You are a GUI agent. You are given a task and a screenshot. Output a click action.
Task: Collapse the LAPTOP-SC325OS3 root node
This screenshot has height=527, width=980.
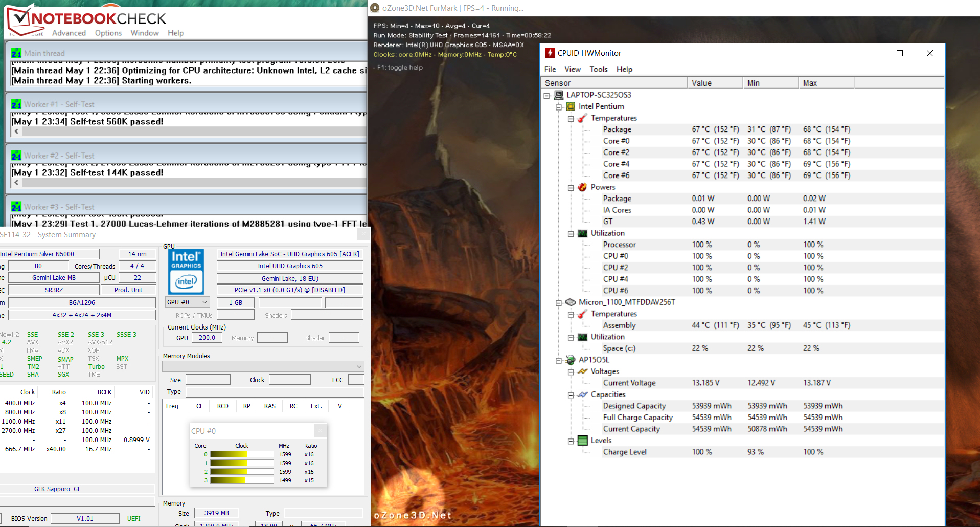pyautogui.click(x=546, y=95)
